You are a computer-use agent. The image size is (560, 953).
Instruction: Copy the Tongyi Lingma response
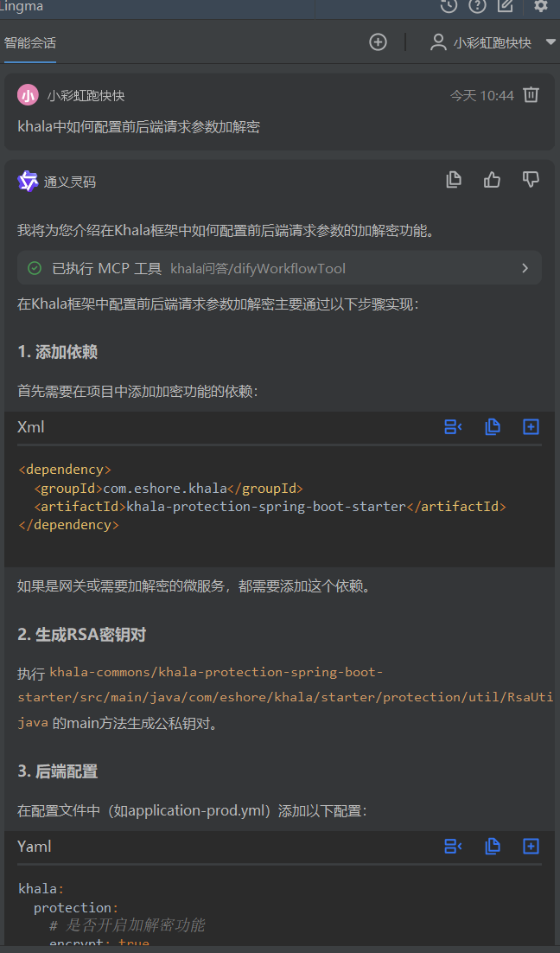pyautogui.click(x=453, y=179)
